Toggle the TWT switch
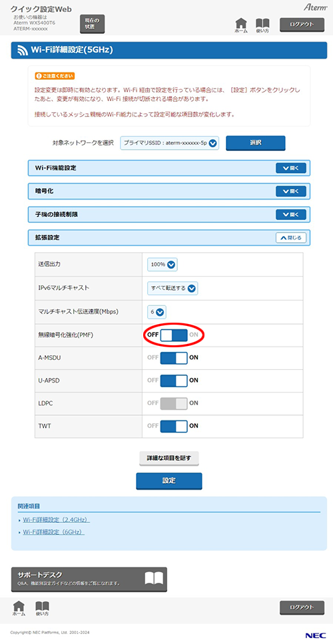 point(173,426)
